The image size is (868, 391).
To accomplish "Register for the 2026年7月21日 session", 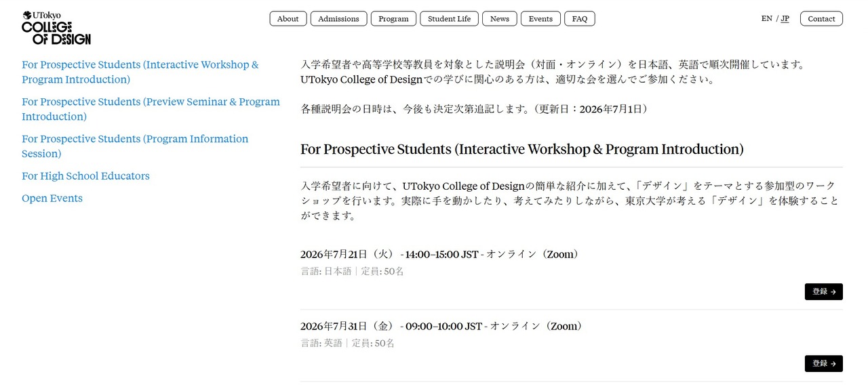I will (824, 291).
